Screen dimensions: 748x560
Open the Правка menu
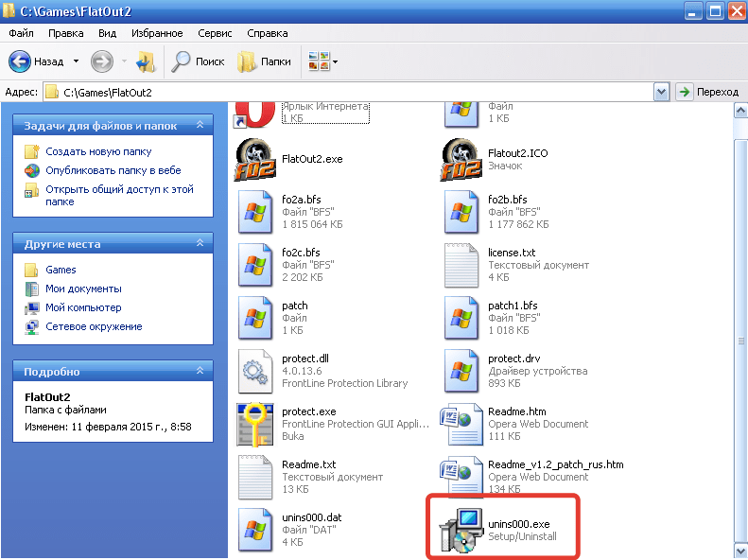coord(66,33)
